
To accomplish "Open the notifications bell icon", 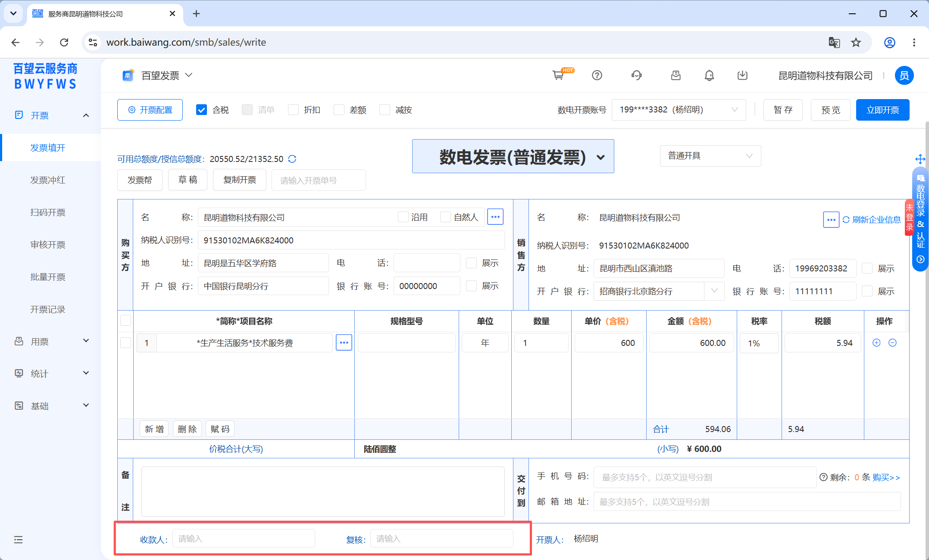I will pyautogui.click(x=709, y=75).
